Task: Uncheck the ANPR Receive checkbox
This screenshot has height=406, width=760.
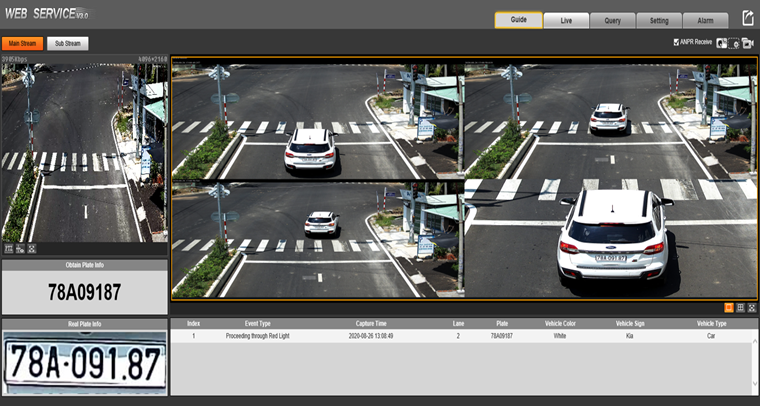Action: coord(677,42)
